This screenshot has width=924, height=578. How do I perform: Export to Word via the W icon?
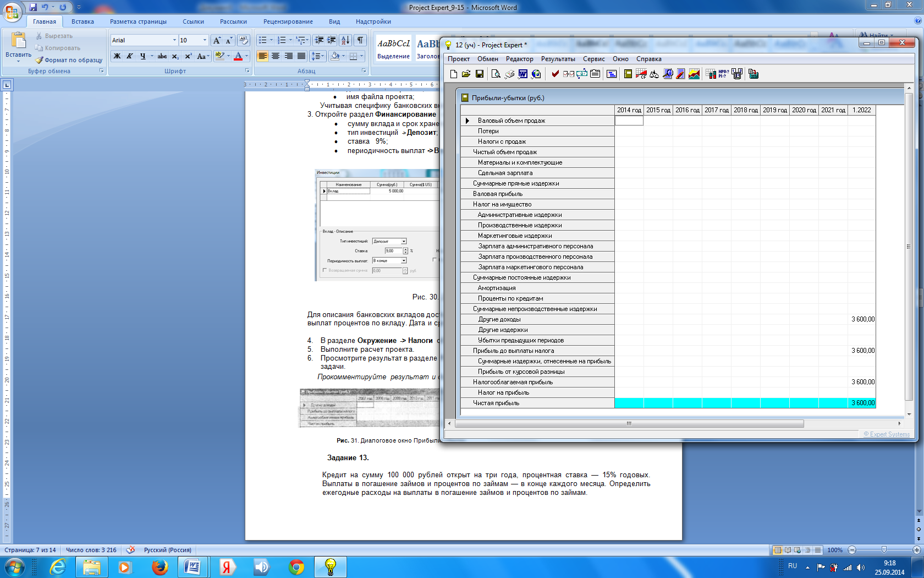(x=523, y=74)
